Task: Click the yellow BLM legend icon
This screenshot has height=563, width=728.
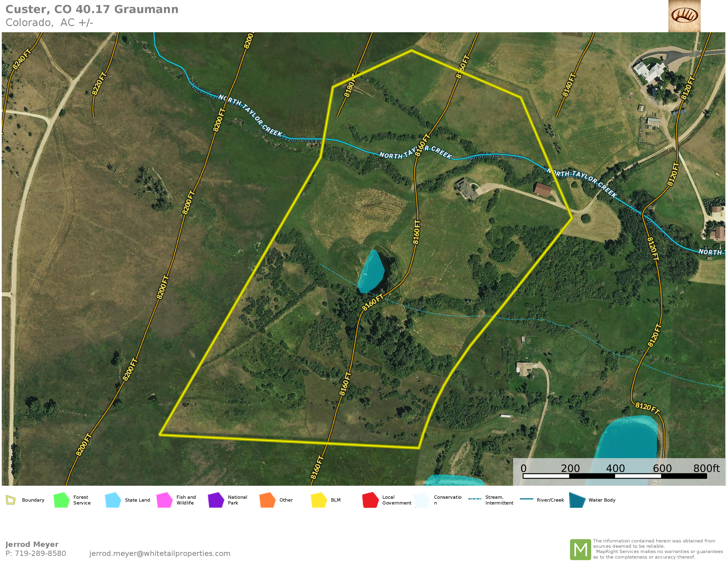Action: pyautogui.click(x=319, y=500)
